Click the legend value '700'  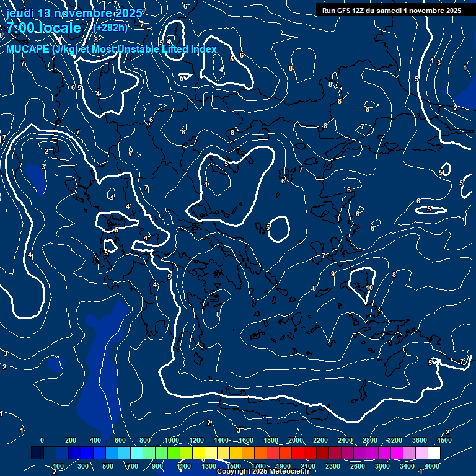[133, 466]
